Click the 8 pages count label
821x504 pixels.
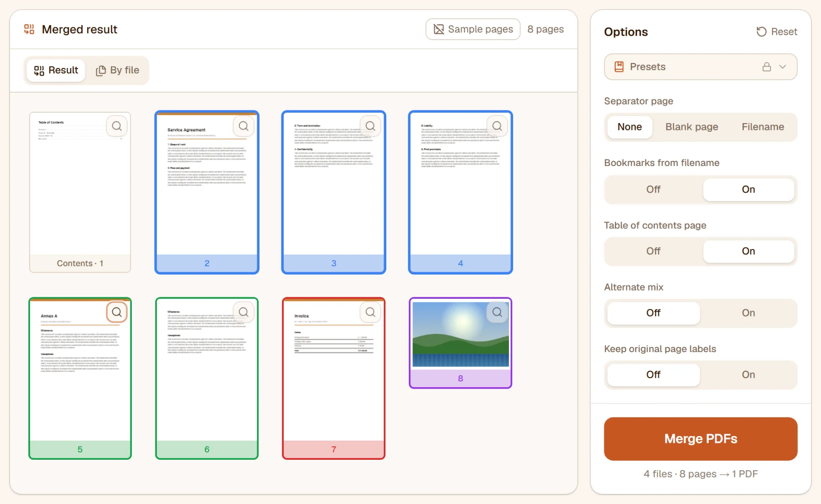[x=546, y=29]
